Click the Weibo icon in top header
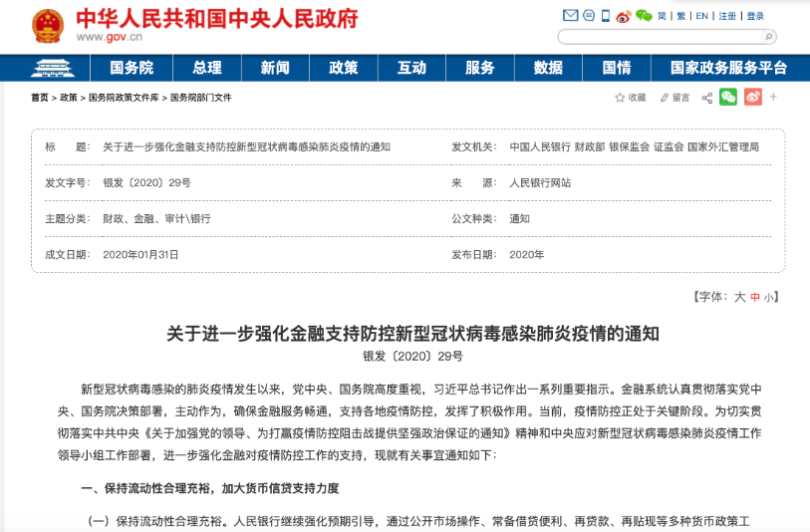 [624, 16]
